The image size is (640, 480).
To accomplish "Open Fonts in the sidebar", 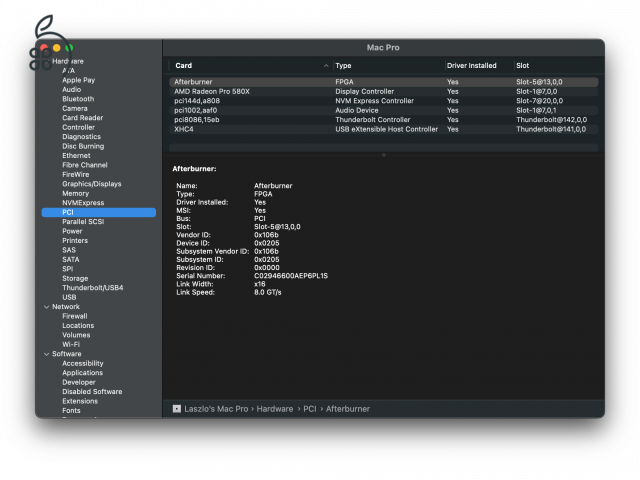I will (71, 411).
